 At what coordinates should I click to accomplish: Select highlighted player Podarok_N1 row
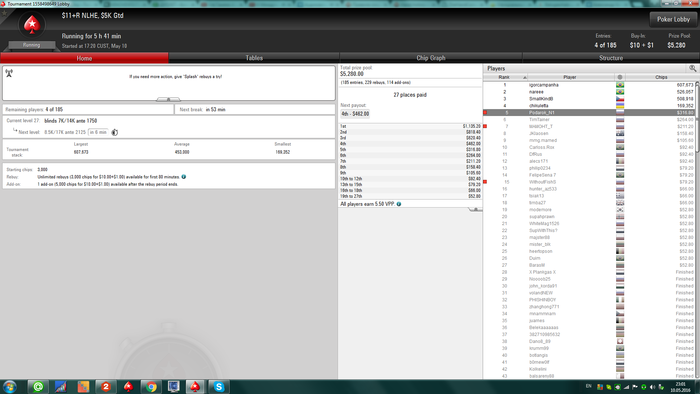click(x=589, y=112)
